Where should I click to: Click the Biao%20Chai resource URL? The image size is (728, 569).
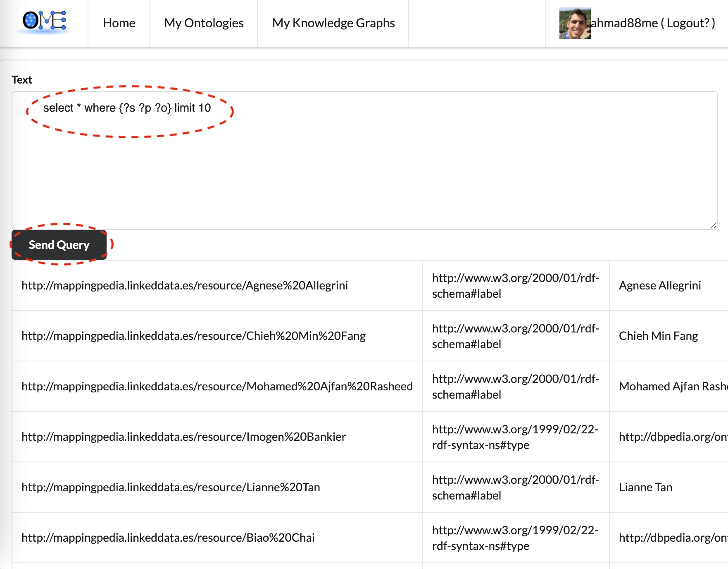[168, 538]
